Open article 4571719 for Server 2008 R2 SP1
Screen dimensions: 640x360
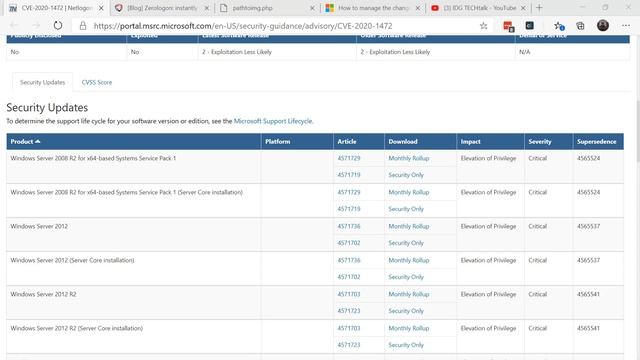pyautogui.click(x=349, y=175)
